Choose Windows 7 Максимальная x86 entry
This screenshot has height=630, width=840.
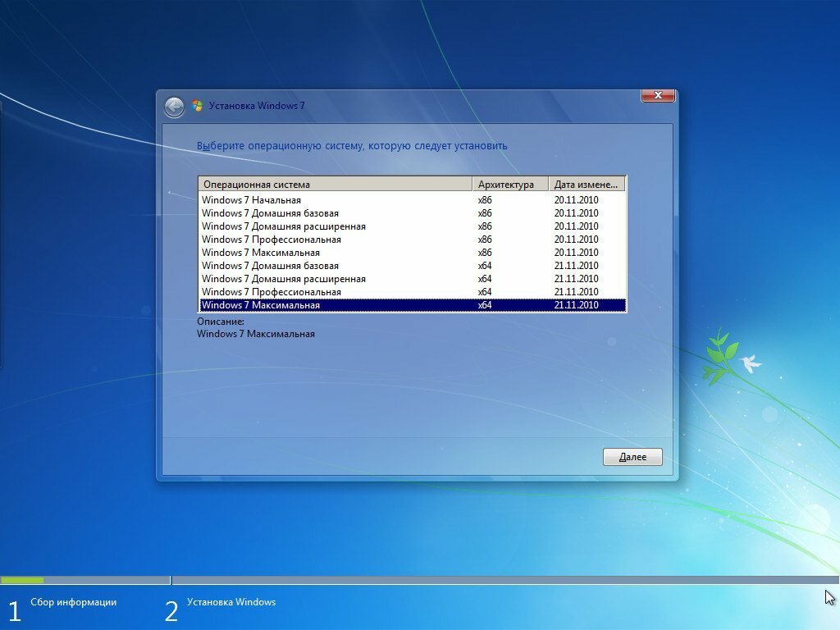[261, 253]
